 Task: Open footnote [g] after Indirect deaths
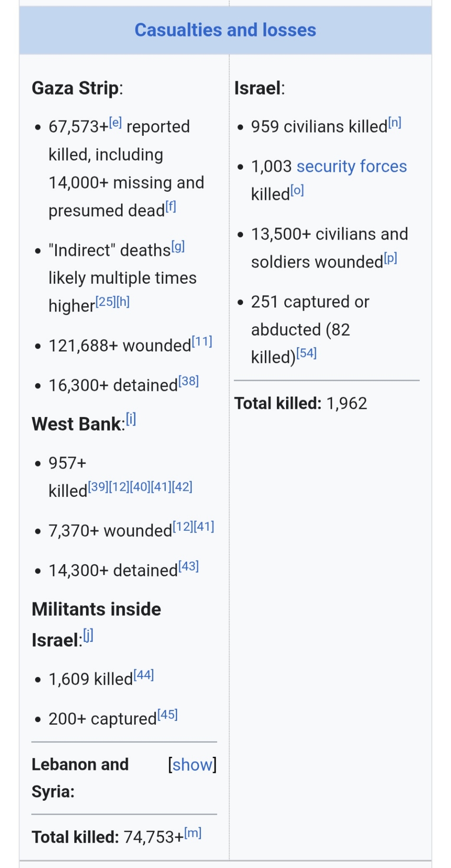[178, 247]
